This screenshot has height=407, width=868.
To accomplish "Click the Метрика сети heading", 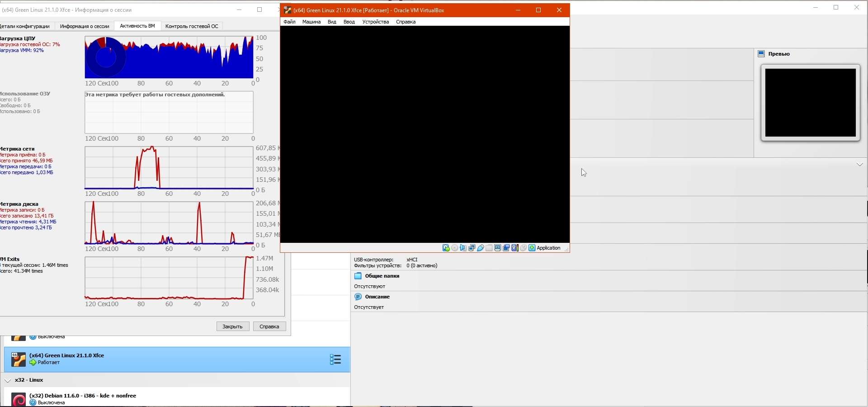I will tap(17, 149).
